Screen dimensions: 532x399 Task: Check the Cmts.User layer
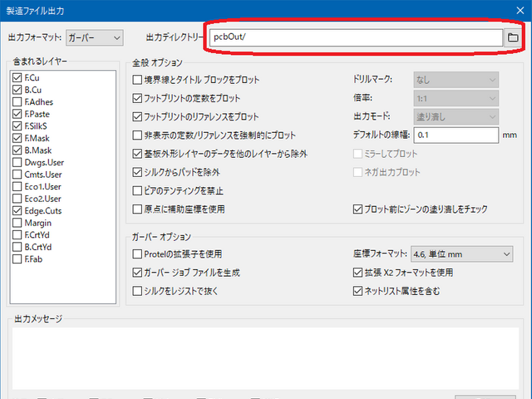17,175
